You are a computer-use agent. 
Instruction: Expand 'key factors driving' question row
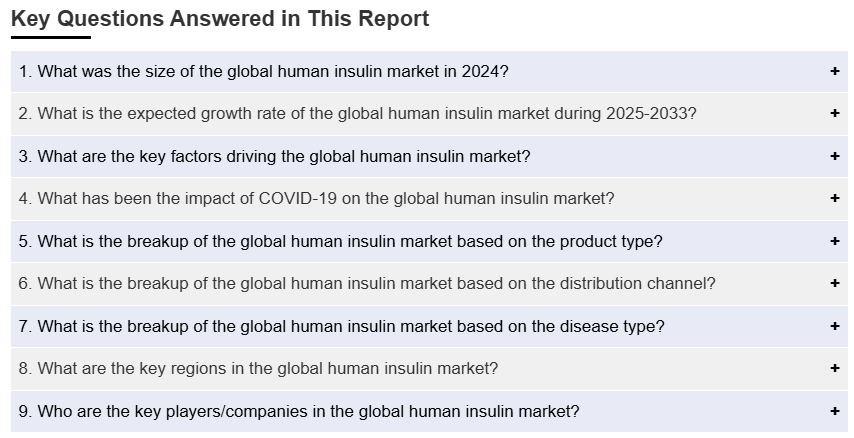(x=429, y=156)
